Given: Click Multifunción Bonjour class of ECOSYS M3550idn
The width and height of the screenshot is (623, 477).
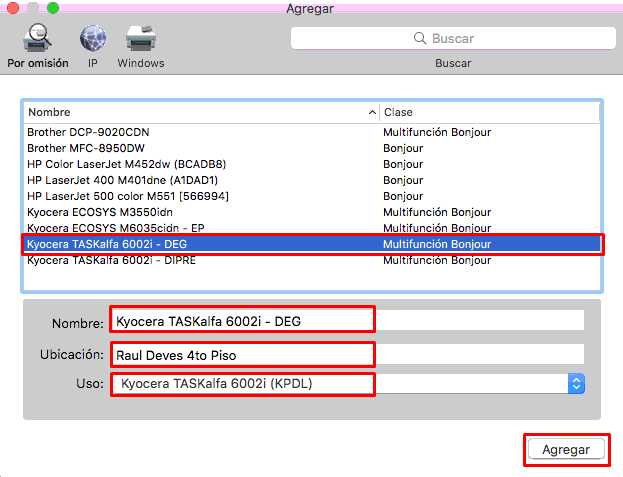Looking at the screenshot, I should 437,212.
